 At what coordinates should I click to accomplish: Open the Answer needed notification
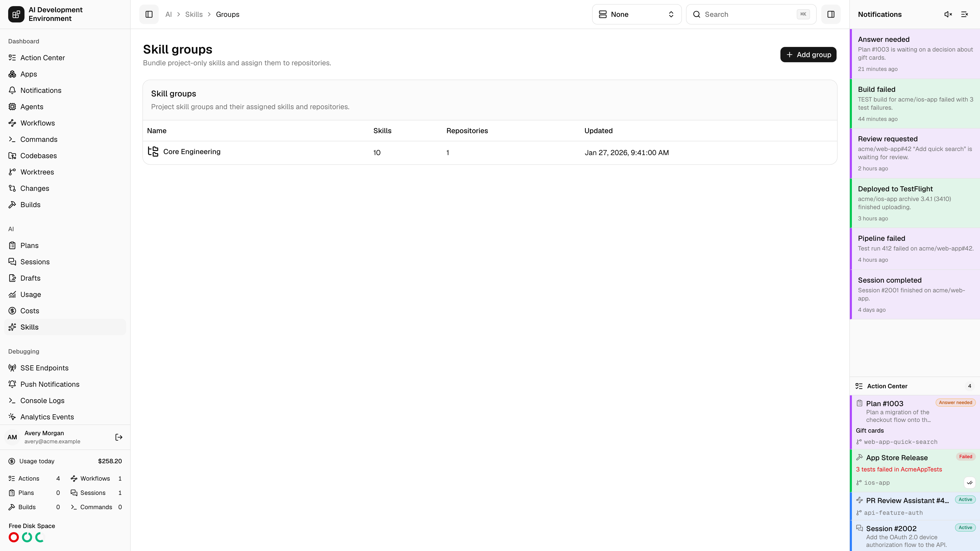coord(915,54)
